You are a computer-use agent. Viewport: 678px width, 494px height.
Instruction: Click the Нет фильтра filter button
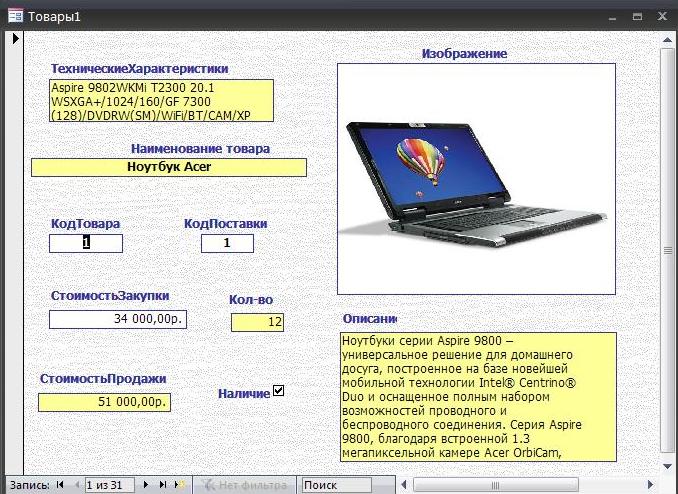click(x=245, y=485)
